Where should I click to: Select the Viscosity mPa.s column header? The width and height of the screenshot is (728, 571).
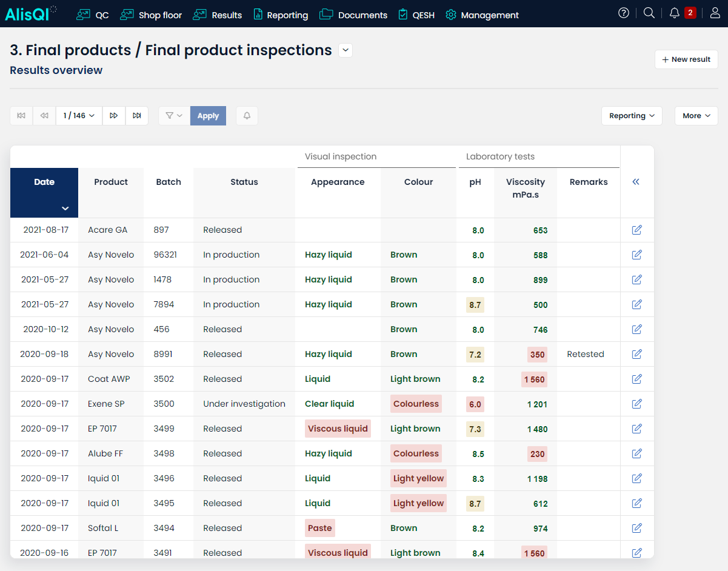pyautogui.click(x=526, y=188)
